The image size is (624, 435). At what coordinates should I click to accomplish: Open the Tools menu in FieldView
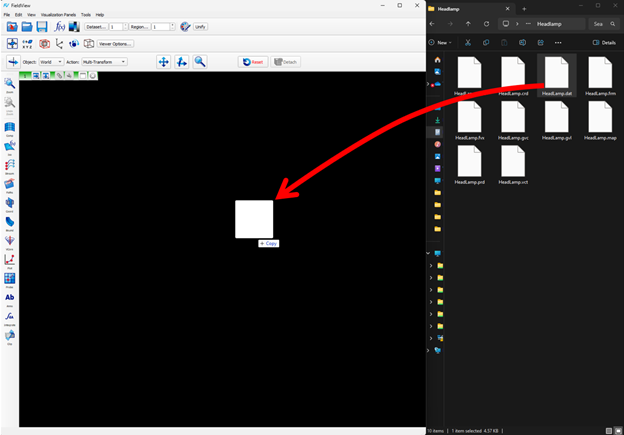tap(86, 15)
